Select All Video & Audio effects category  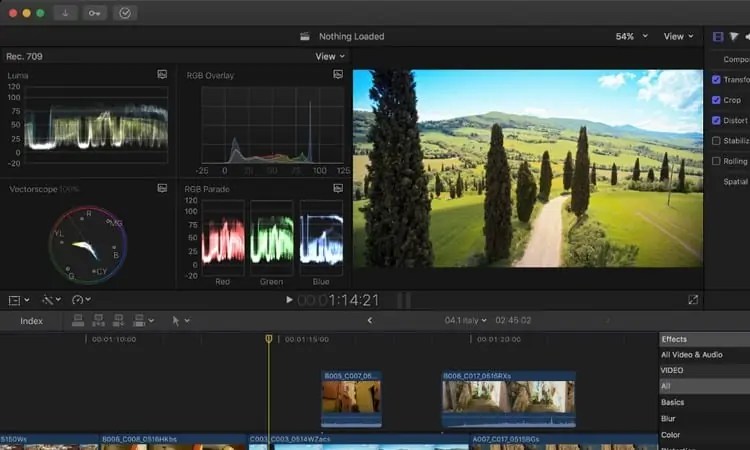pos(692,355)
